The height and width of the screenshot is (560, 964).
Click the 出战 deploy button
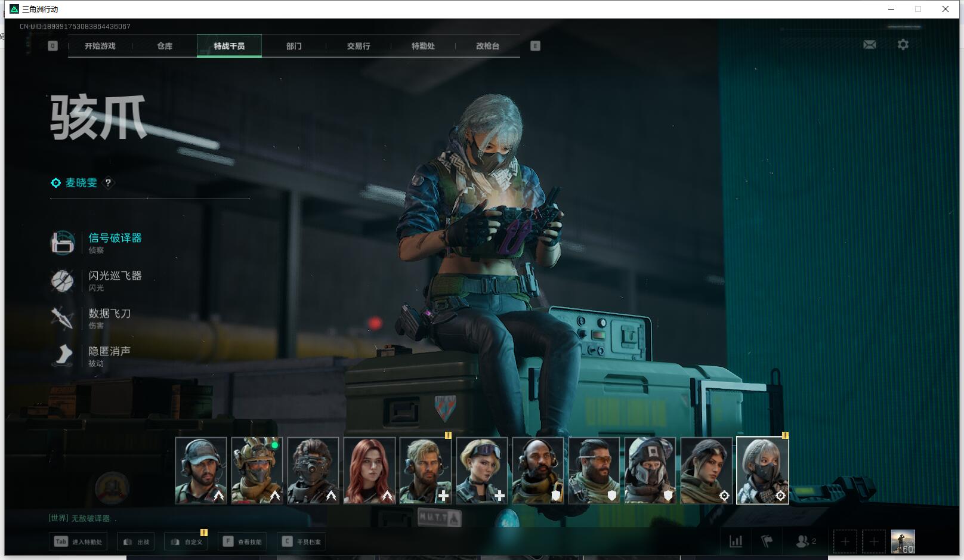[x=135, y=542]
